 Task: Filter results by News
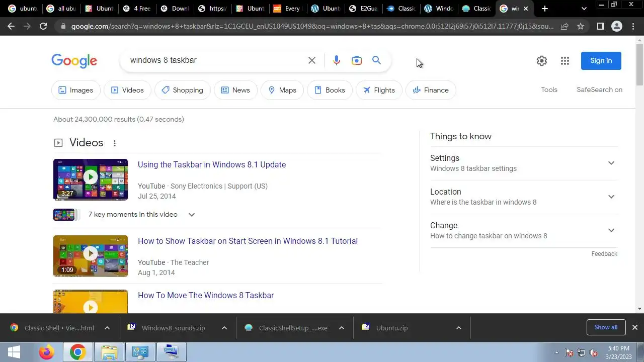(235, 90)
